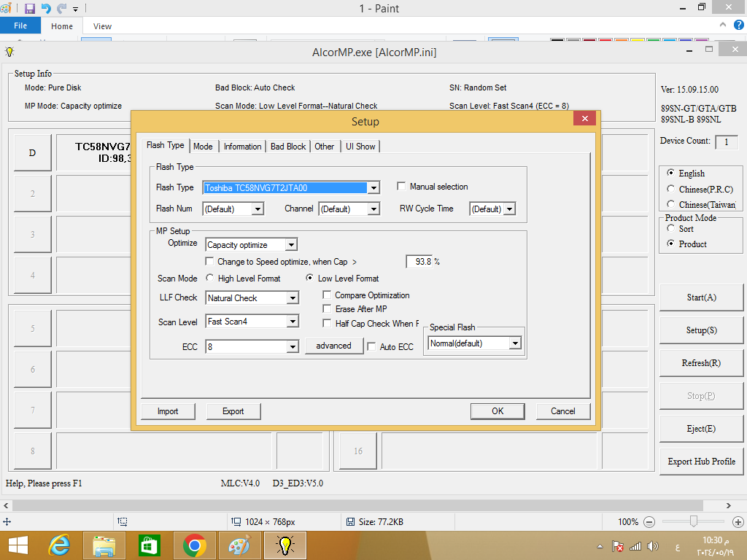Click the advanced ECC button
This screenshot has height=560, width=747.
click(x=333, y=346)
